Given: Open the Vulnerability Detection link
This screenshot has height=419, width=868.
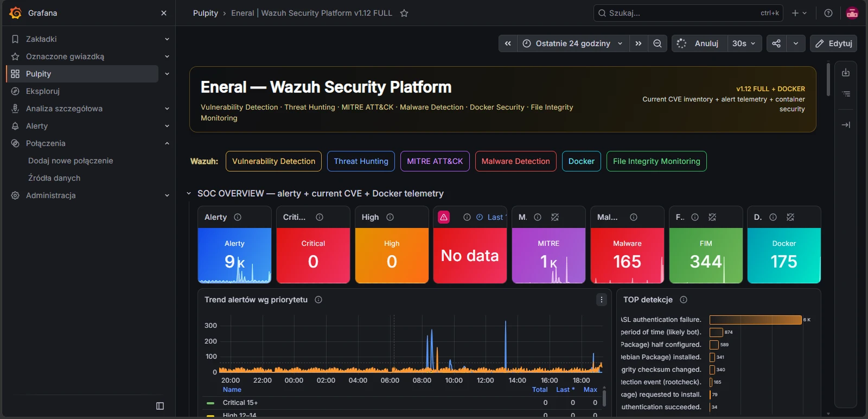Looking at the screenshot, I should (273, 161).
